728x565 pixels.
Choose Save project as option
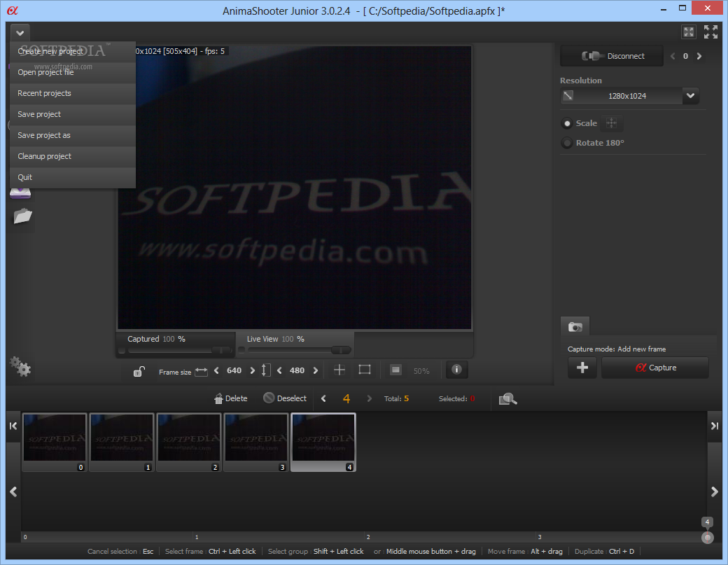click(73, 135)
